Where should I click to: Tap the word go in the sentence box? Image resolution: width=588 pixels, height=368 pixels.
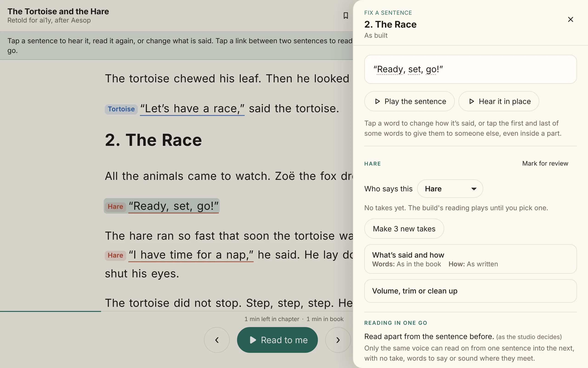pos(431,70)
